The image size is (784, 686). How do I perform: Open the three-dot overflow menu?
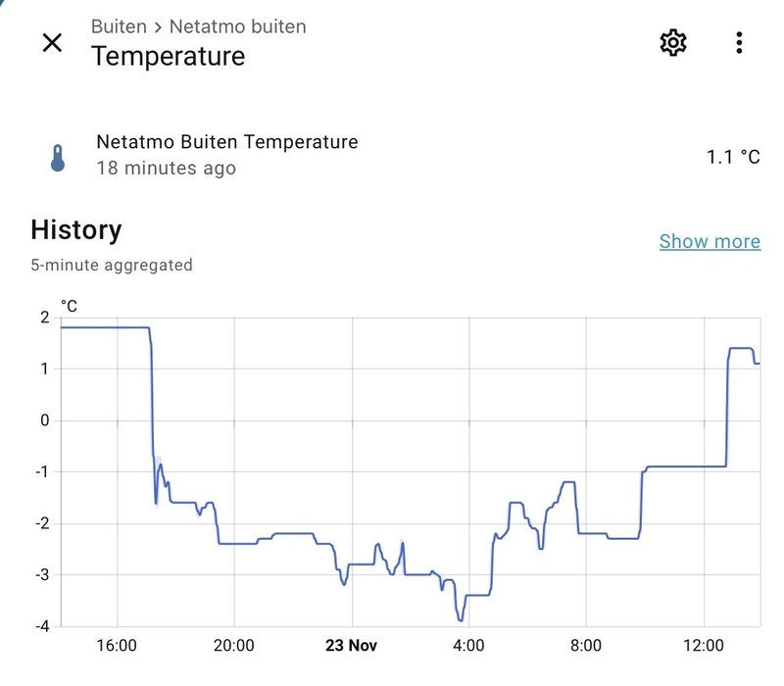[739, 42]
